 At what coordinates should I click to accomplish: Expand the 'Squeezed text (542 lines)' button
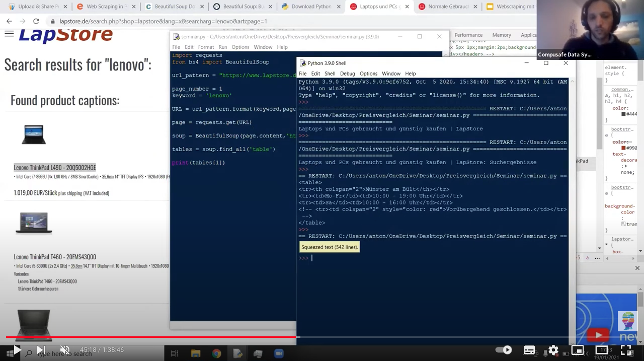(x=330, y=247)
